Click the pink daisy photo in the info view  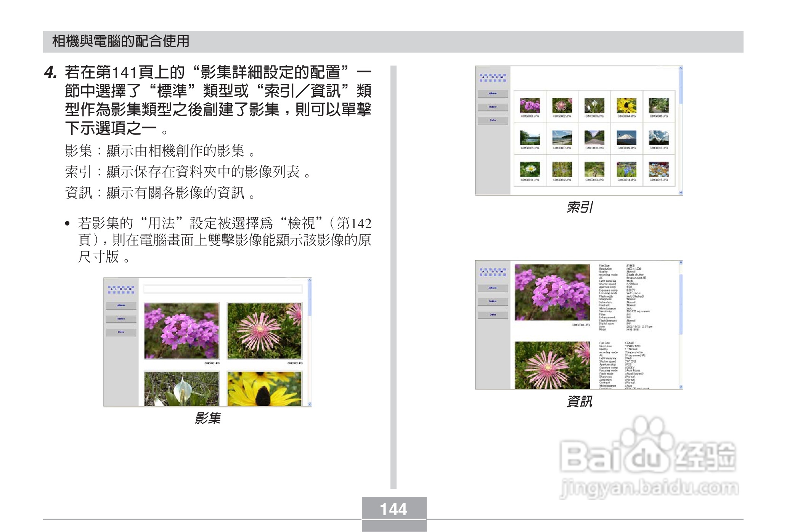coord(552,365)
